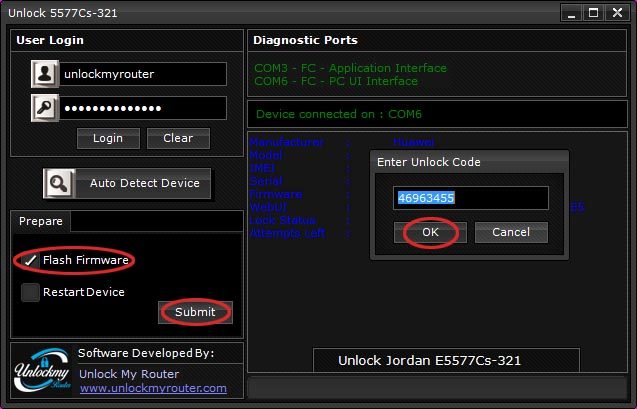The height and width of the screenshot is (409, 637).
Task: Click the Unlock My Router developer name
Action: click(129, 374)
